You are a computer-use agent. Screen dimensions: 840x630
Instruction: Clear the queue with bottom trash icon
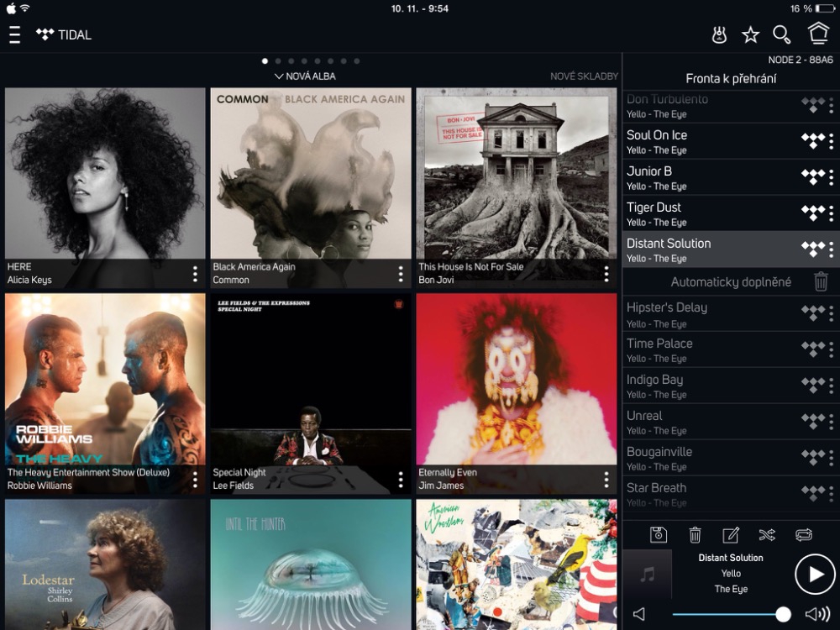coord(695,534)
